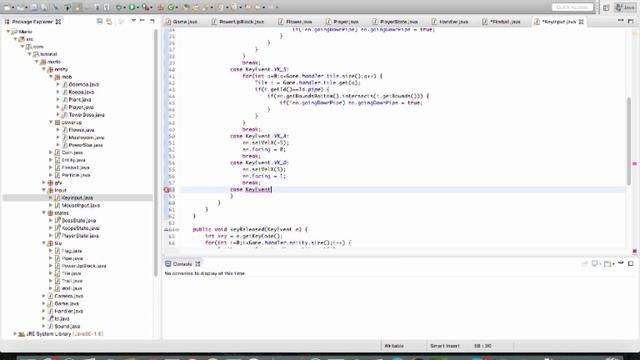This screenshot has width=640, height=360.
Task: Collapse the input package
Action: tap(44, 190)
